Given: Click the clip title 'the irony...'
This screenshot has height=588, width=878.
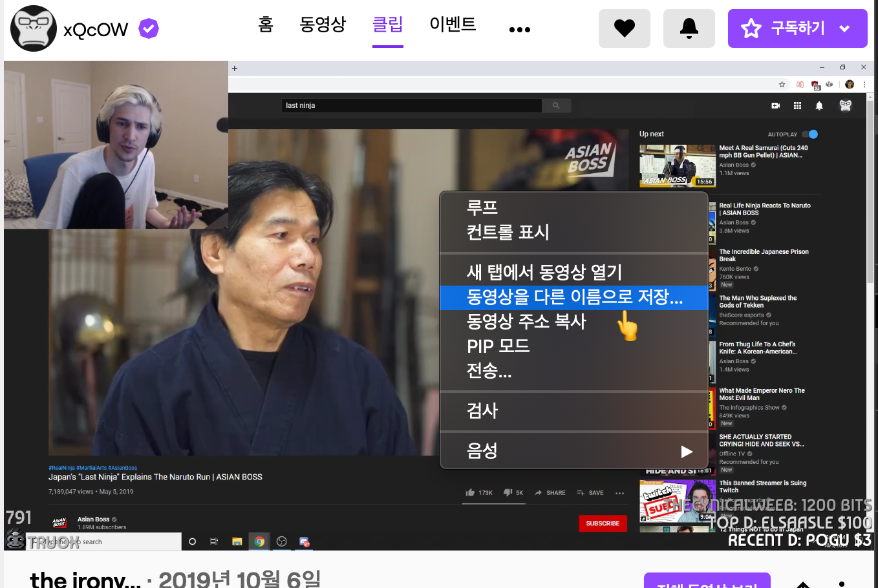Looking at the screenshot, I should [85, 580].
